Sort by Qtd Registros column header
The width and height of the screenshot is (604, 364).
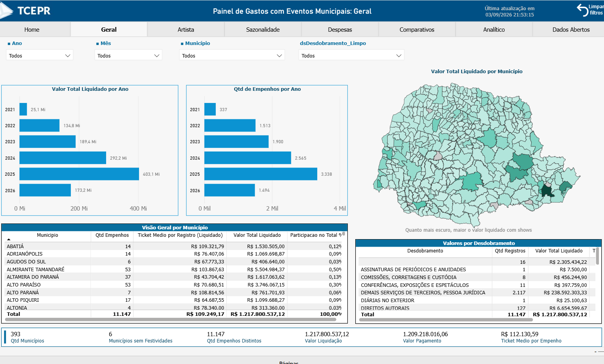pyautogui.click(x=510, y=251)
